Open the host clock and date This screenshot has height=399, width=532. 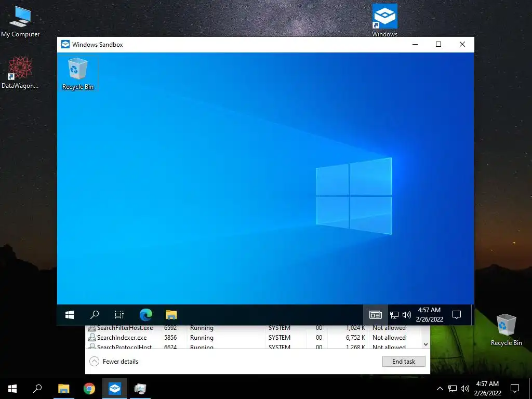coord(487,389)
